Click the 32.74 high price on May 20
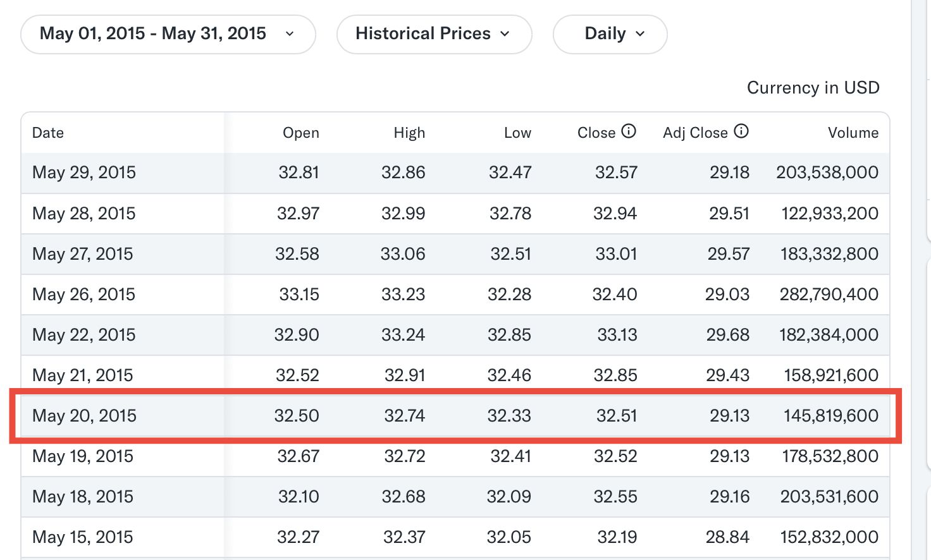The width and height of the screenshot is (931, 560). click(405, 416)
